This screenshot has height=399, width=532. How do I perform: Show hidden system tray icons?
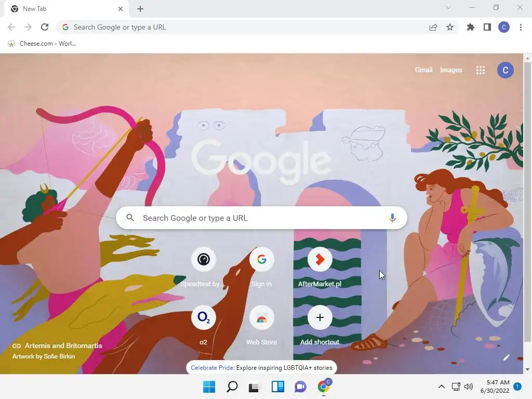(x=442, y=387)
